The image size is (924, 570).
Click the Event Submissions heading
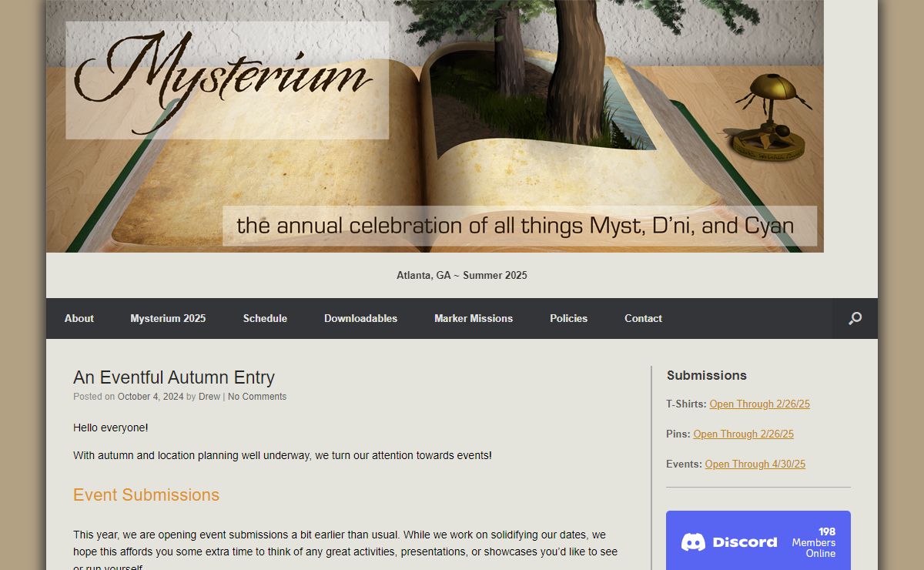tap(146, 495)
